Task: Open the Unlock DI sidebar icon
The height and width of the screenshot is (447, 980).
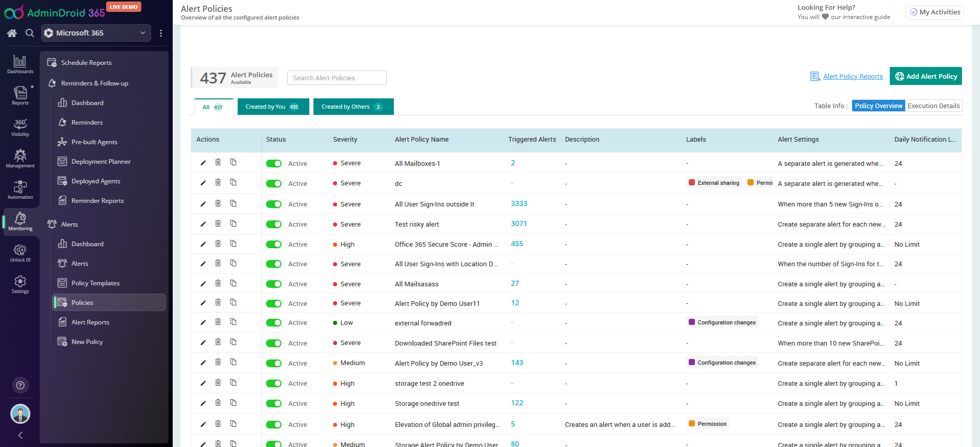Action: [x=20, y=253]
